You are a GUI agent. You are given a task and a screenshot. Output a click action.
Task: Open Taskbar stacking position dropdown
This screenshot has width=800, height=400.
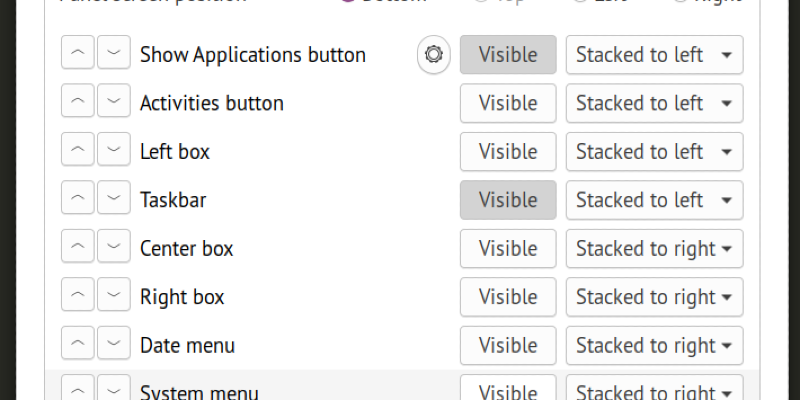coord(654,200)
